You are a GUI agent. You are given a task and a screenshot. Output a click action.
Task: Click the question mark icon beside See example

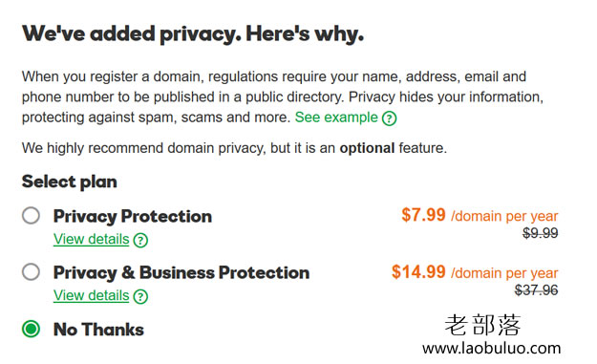click(x=389, y=118)
